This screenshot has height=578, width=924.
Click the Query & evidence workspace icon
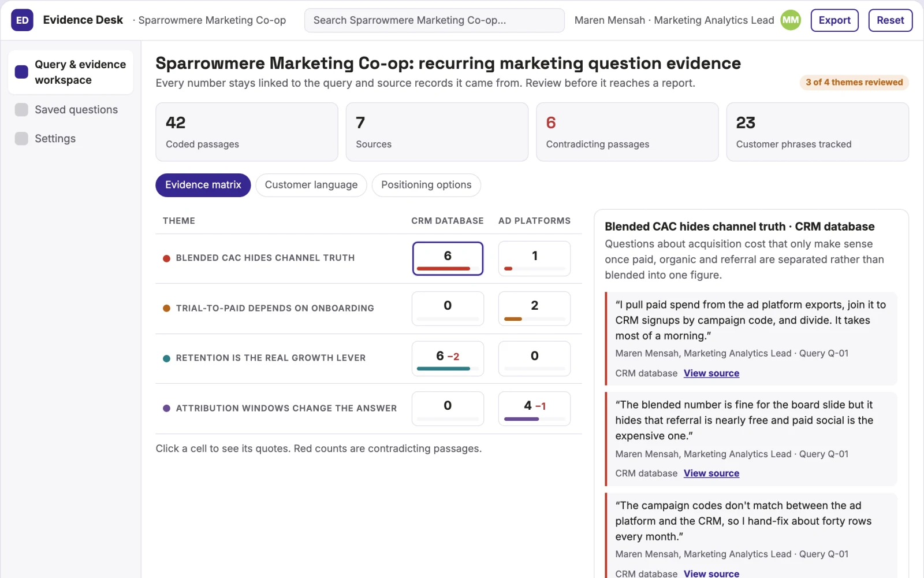(x=21, y=72)
